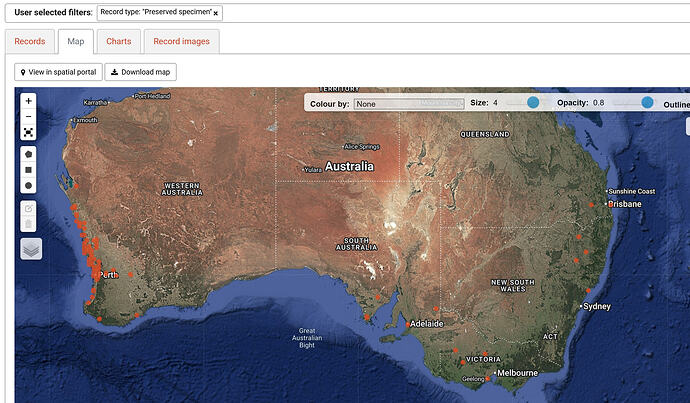690x403 pixels.
Task: Click the Exmouth town label
Action: click(x=85, y=120)
